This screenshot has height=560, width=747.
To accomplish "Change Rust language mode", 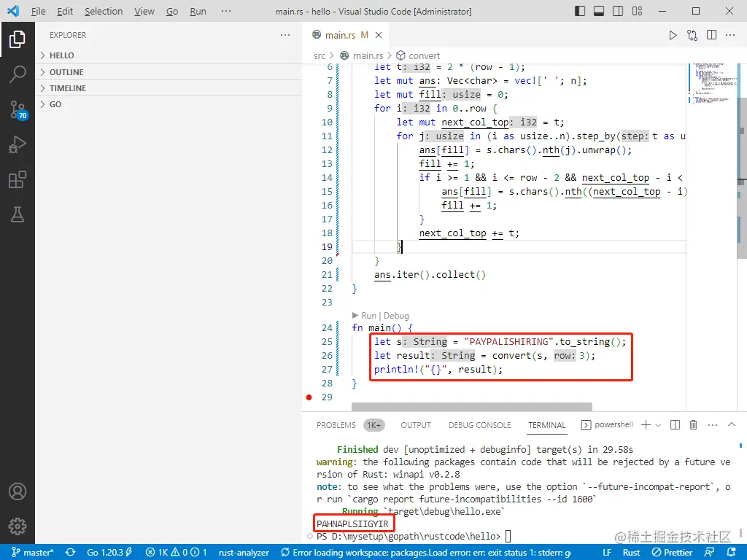I will pos(631,553).
